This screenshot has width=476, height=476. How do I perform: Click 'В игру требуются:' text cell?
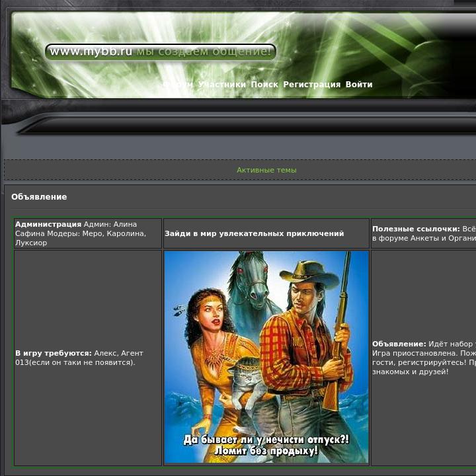[88, 358]
